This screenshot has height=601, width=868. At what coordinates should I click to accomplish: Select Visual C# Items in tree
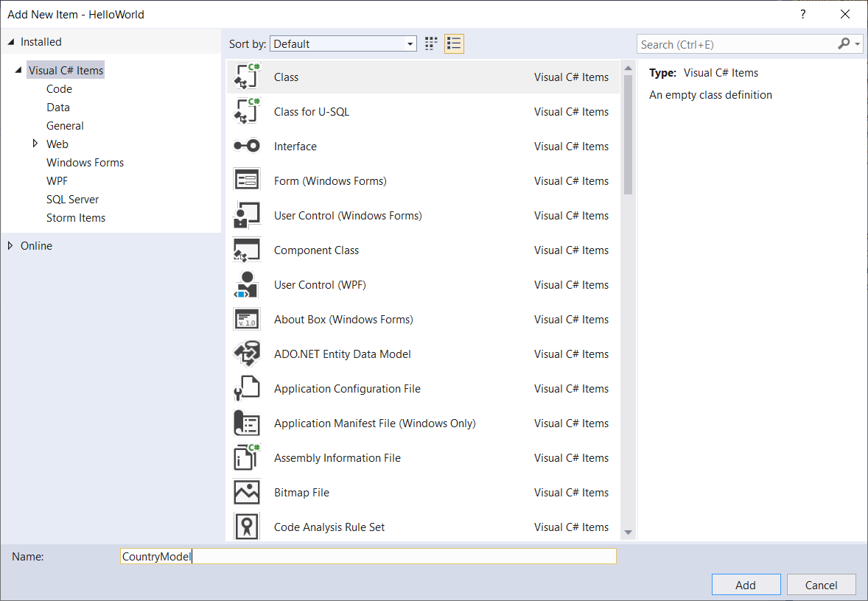pos(66,70)
